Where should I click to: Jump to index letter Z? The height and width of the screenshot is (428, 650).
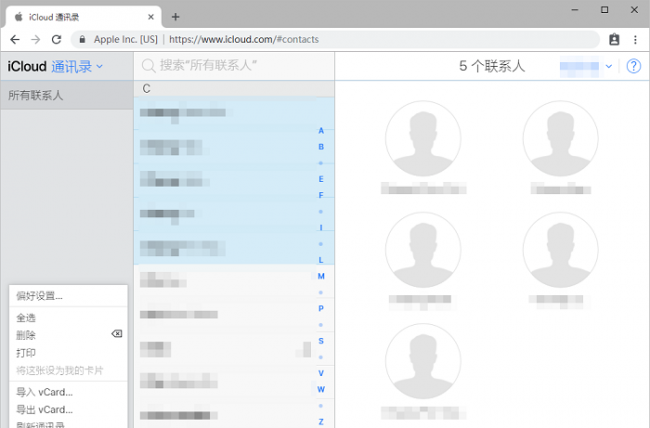click(321, 422)
